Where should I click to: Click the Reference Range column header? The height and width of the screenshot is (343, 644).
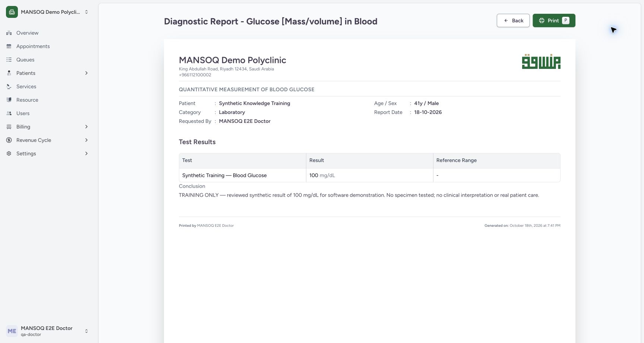(x=496, y=161)
